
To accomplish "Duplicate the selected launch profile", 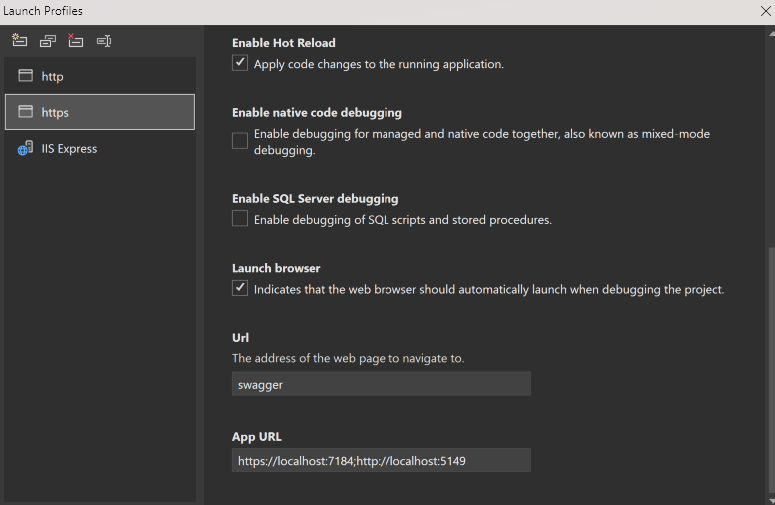I will pos(47,41).
